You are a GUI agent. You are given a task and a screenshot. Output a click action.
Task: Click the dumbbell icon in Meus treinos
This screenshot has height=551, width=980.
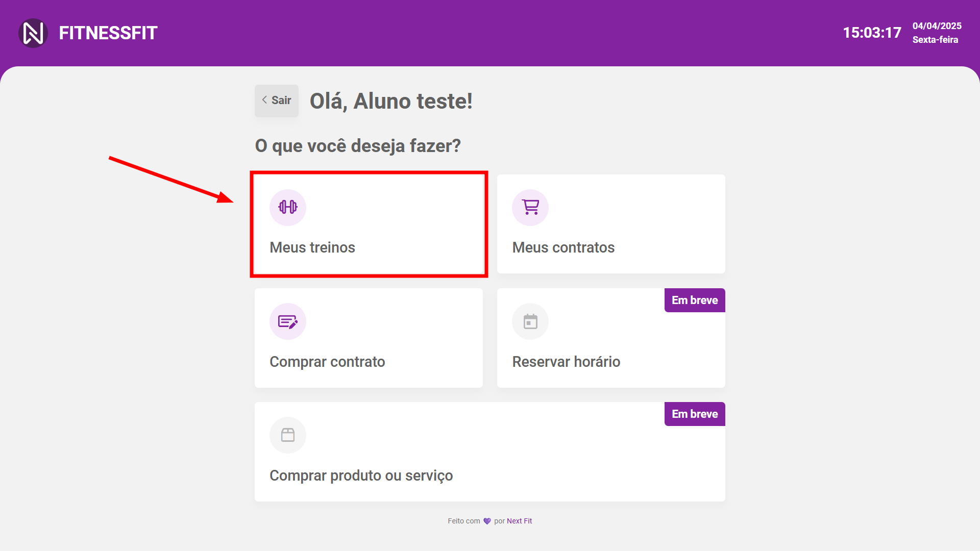pyautogui.click(x=288, y=207)
